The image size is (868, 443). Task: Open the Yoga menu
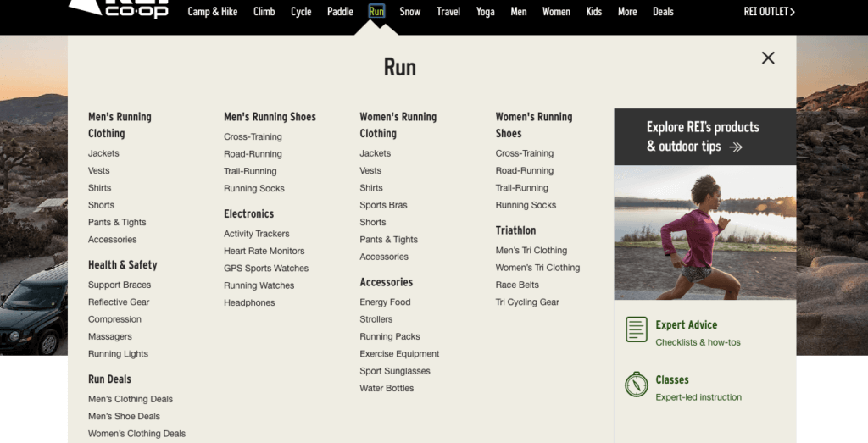[486, 12]
